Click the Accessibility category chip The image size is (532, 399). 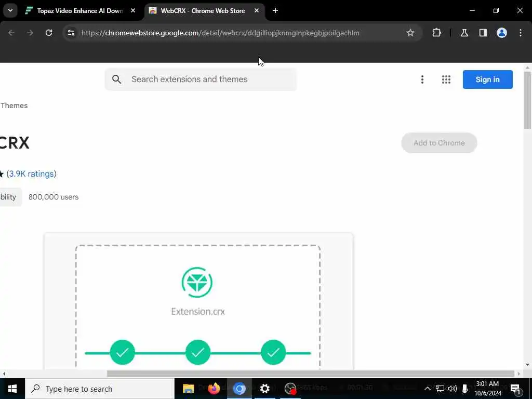(x=10, y=197)
